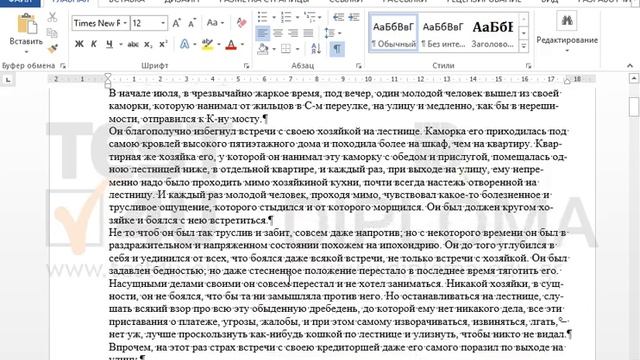Screen dimensions: 640x360
Task: Click the borders icon in Абзац
Action: click(x=286, y=49)
